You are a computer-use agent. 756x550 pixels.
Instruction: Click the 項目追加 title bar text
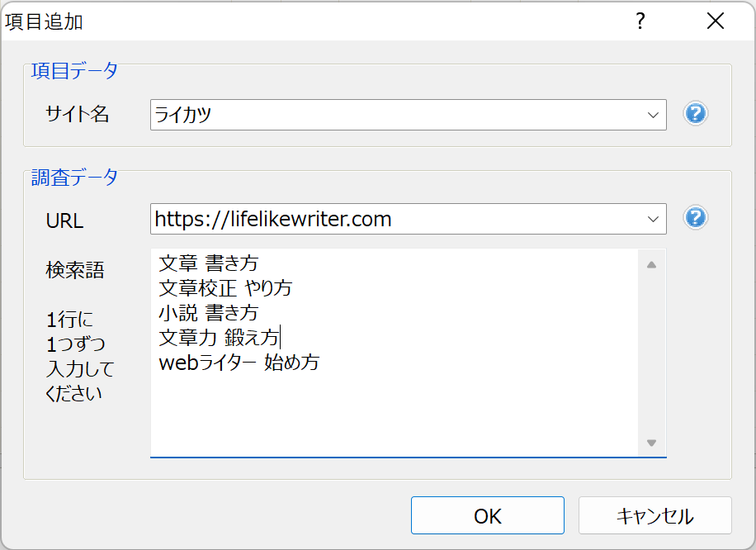tap(44, 21)
